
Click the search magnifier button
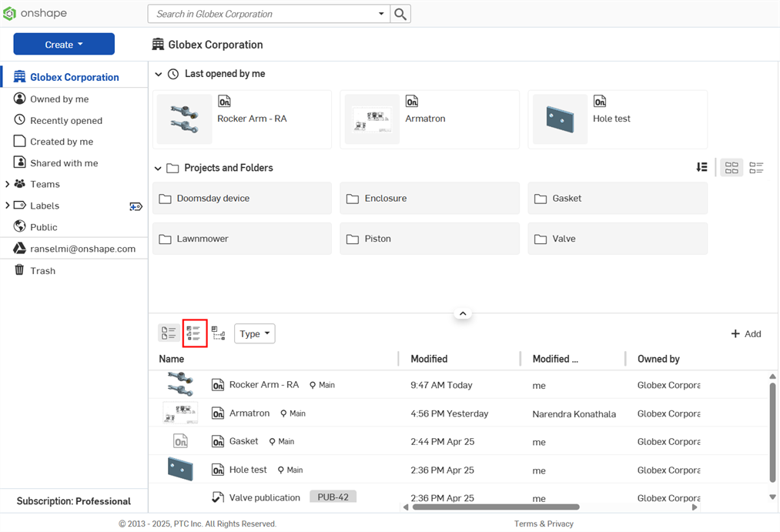coord(400,14)
